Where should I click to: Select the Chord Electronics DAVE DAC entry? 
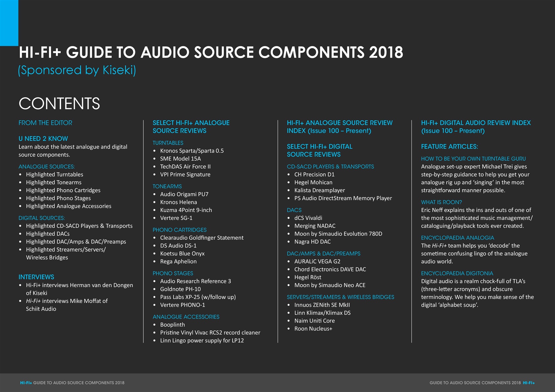330,269
